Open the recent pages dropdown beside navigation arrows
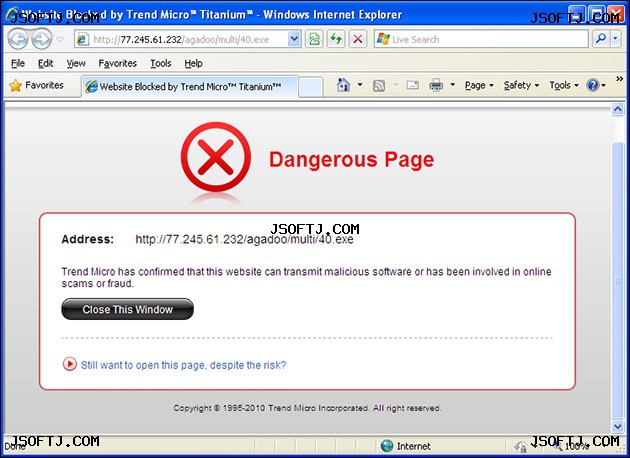This screenshot has height=458, width=630. [60, 39]
